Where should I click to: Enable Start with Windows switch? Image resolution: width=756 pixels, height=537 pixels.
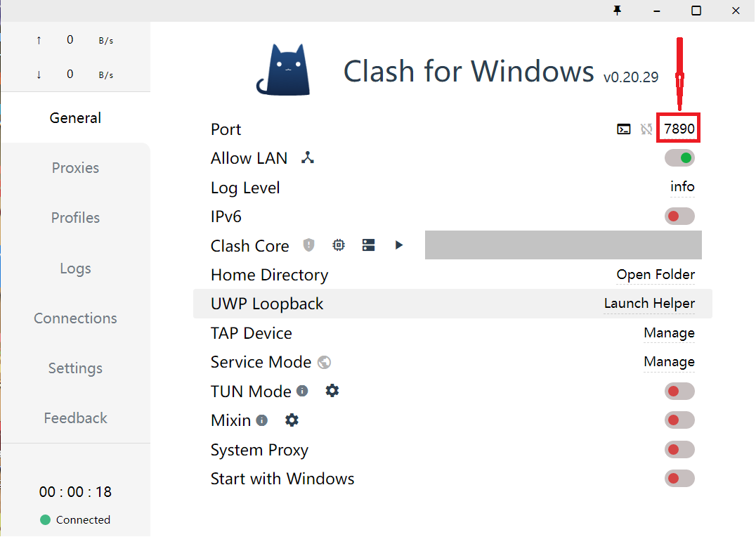[679, 479]
